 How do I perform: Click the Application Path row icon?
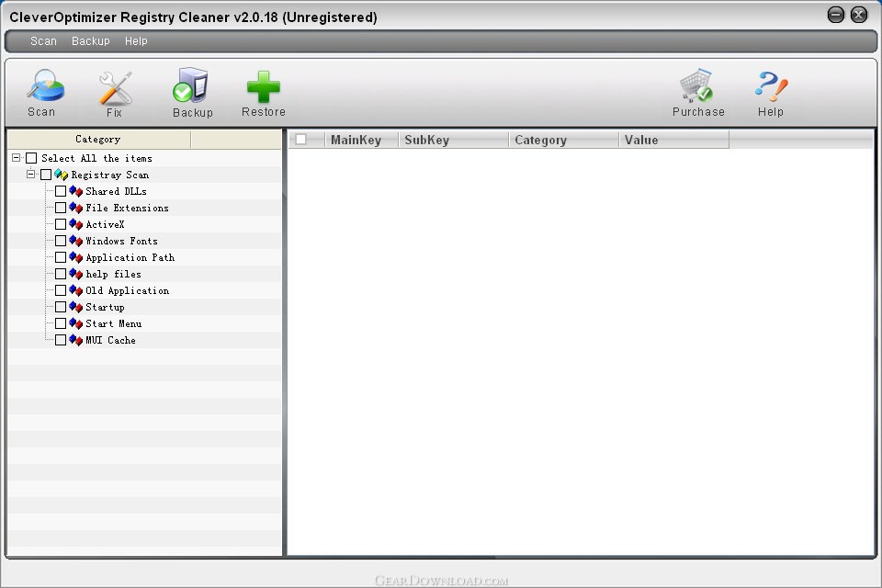coord(76,257)
